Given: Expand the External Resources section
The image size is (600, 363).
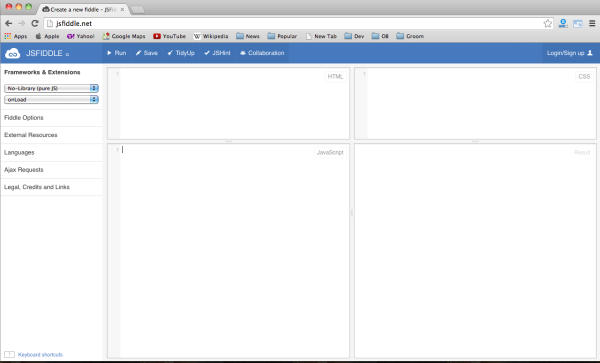Looking at the screenshot, I should 51,135.
